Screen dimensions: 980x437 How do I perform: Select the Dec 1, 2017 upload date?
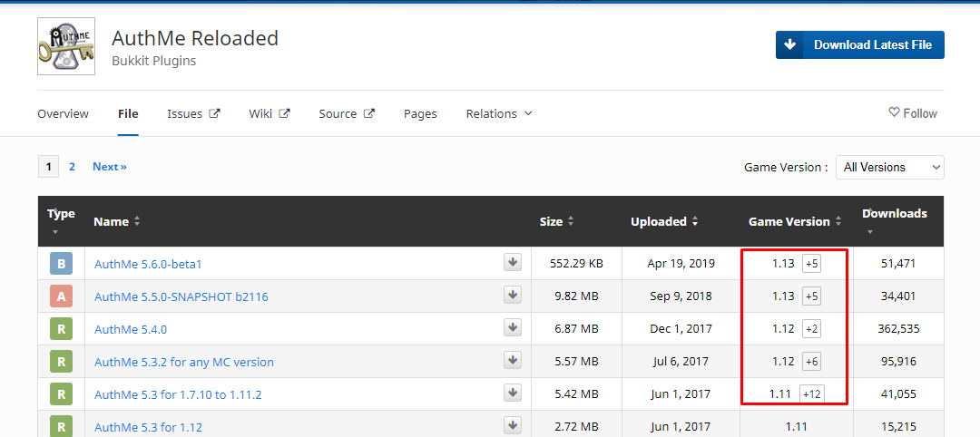681,328
